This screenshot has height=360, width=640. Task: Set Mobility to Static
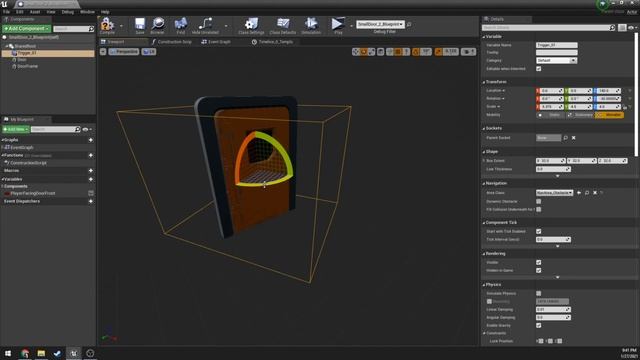[x=550, y=115]
